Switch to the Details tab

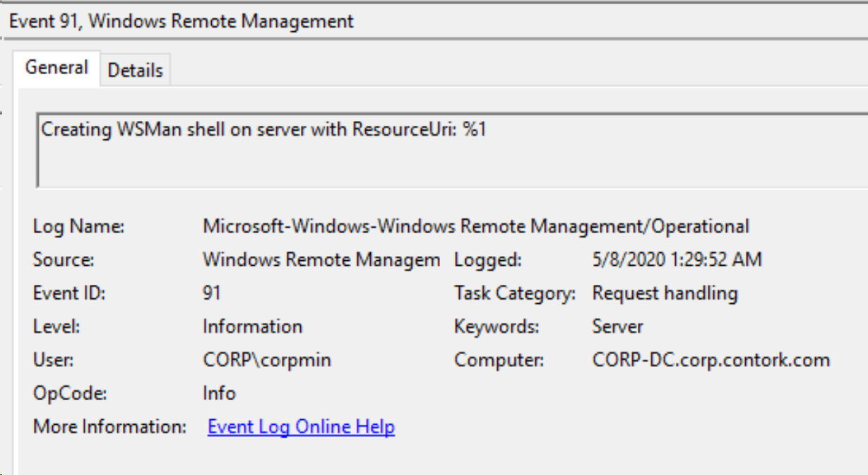(135, 69)
